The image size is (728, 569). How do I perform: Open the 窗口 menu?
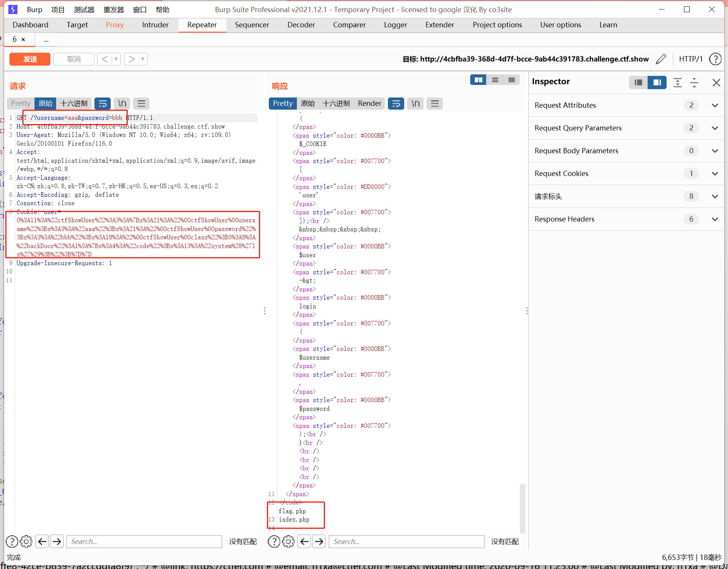tap(140, 10)
